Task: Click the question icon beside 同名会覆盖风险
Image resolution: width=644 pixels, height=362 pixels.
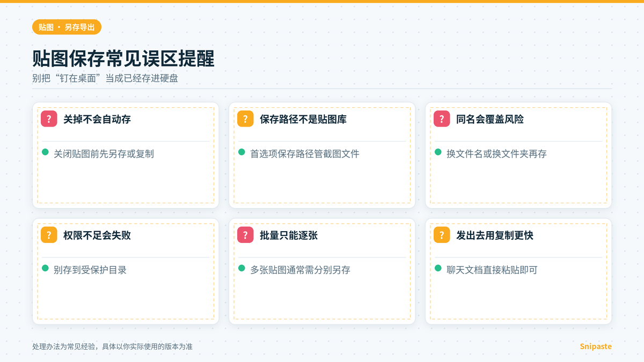Action: 442,119
